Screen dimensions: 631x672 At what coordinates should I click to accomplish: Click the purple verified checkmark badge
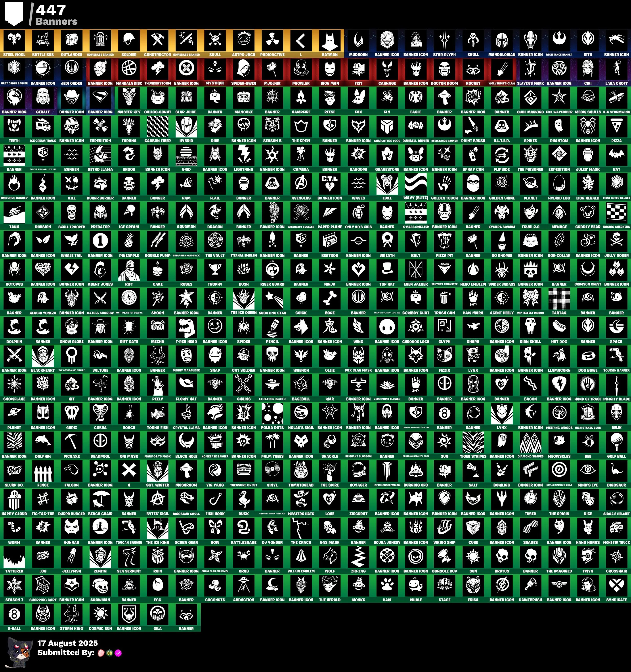118,653
